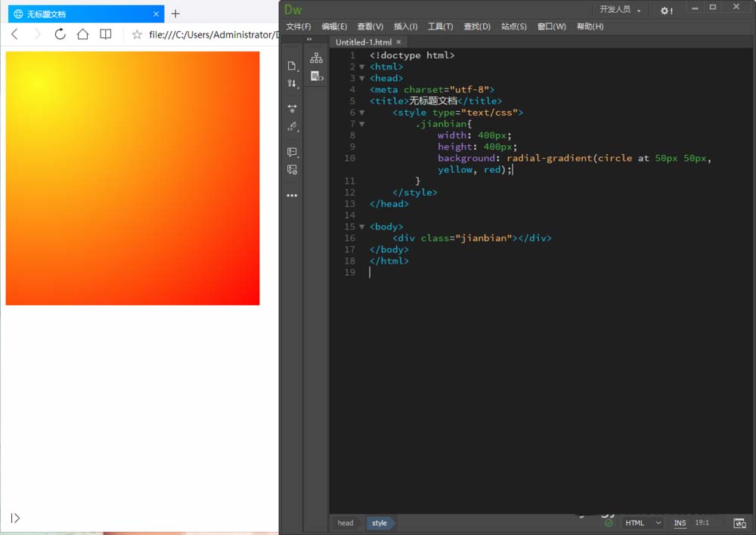Click the linting green check in status bar
Viewport: 756px width, 535px height.
coord(609,522)
